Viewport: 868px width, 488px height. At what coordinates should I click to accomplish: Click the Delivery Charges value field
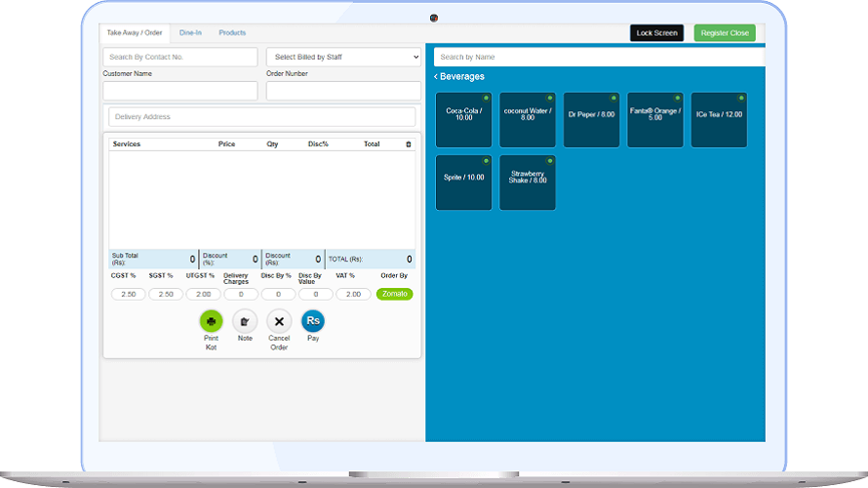point(241,294)
